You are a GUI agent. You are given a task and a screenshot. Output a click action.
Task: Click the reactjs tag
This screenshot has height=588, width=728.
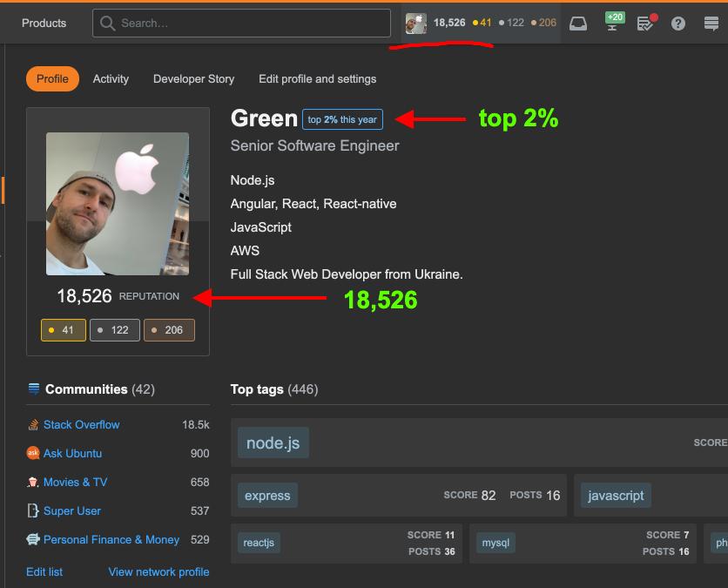pos(259,543)
